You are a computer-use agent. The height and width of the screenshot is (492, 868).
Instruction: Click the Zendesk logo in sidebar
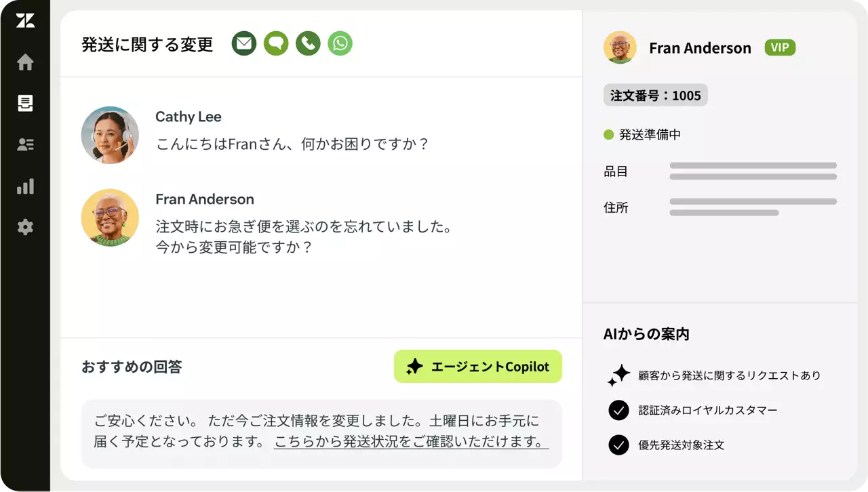tap(25, 21)
